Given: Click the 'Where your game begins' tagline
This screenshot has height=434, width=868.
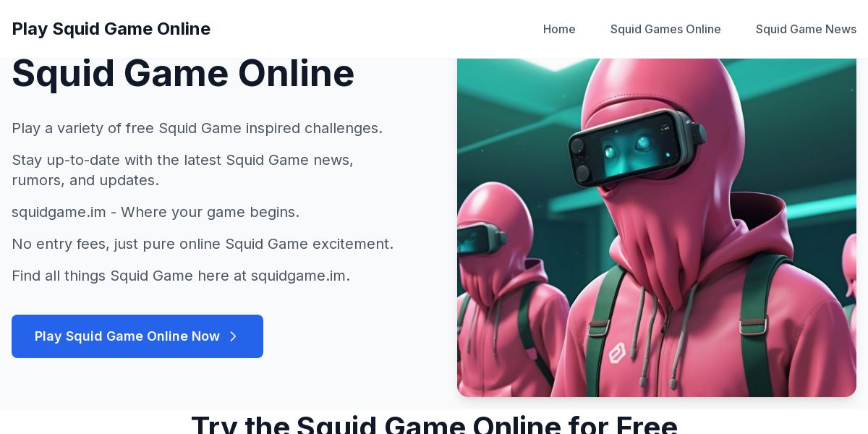Looking at the screenshot, I should (156, 212).
